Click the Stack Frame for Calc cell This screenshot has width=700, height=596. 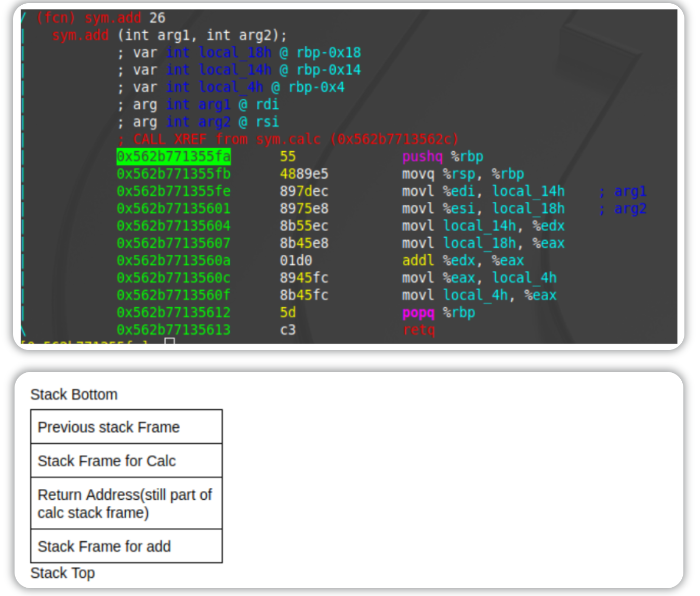pyautogui.click(x=126, y=460)
